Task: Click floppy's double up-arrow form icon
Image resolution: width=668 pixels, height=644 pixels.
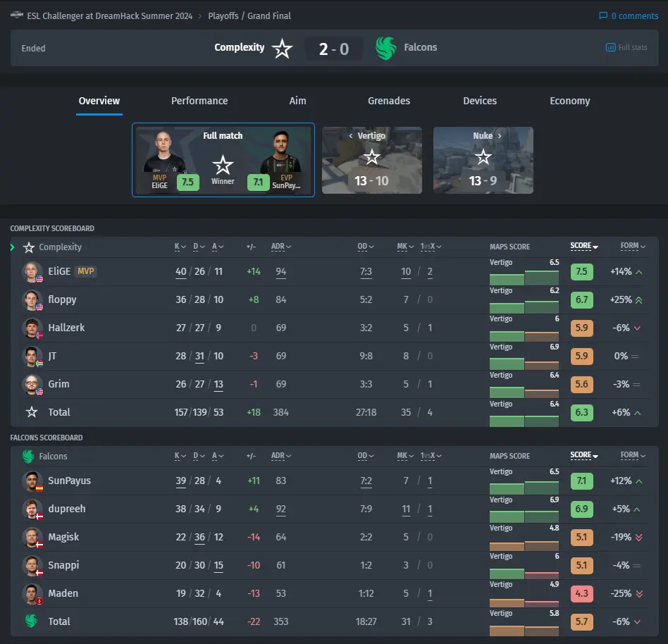Action: [638, 300]
